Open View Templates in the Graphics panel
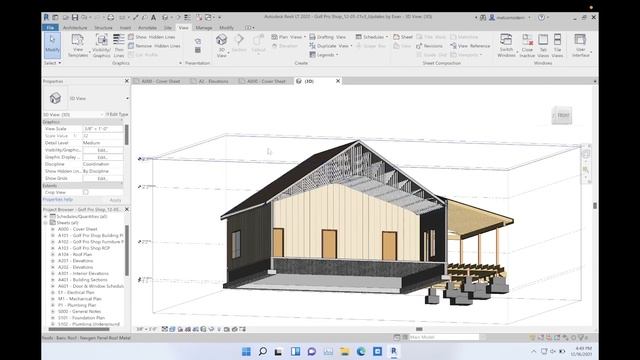This screenshot has height=360, width=640. pyautogui.click(x=78, y=45)
